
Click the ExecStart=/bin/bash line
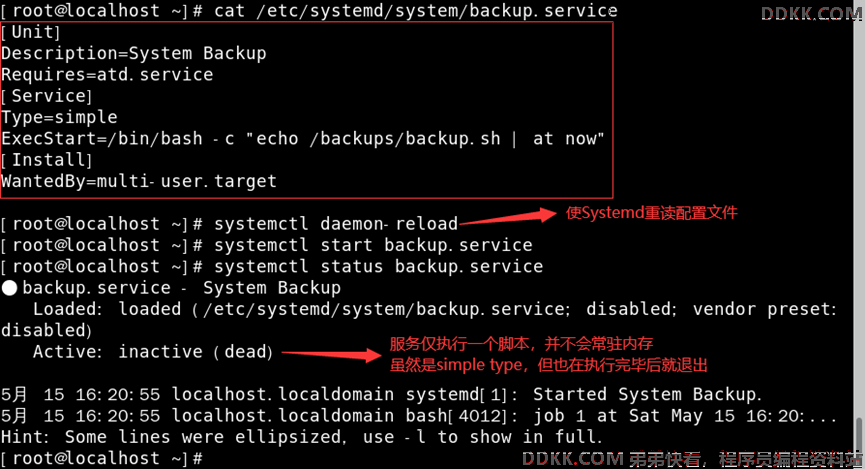point(303,139)
